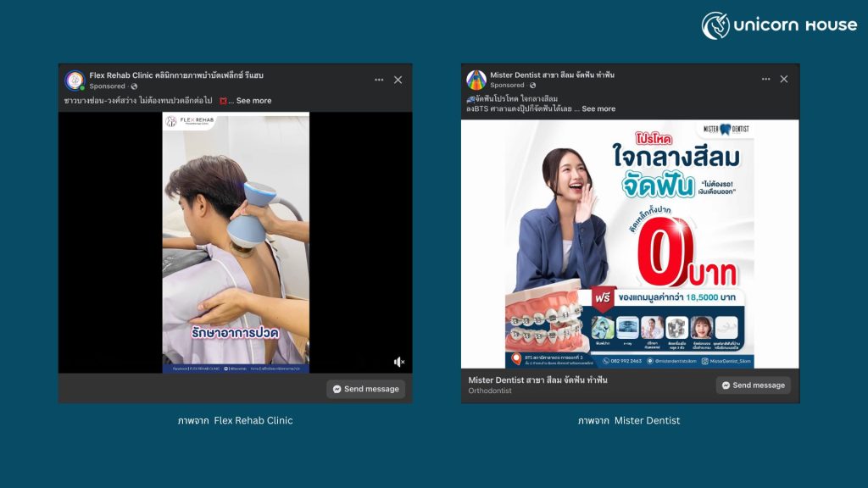
Task: Open Flex Rehab Clinic profile picture
Action: (75, 80)
